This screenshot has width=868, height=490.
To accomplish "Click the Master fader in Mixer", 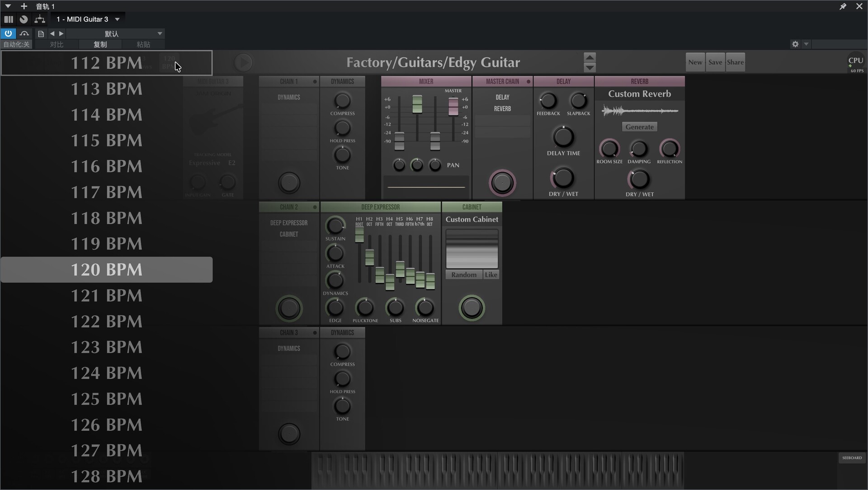I will click(453, 107).
